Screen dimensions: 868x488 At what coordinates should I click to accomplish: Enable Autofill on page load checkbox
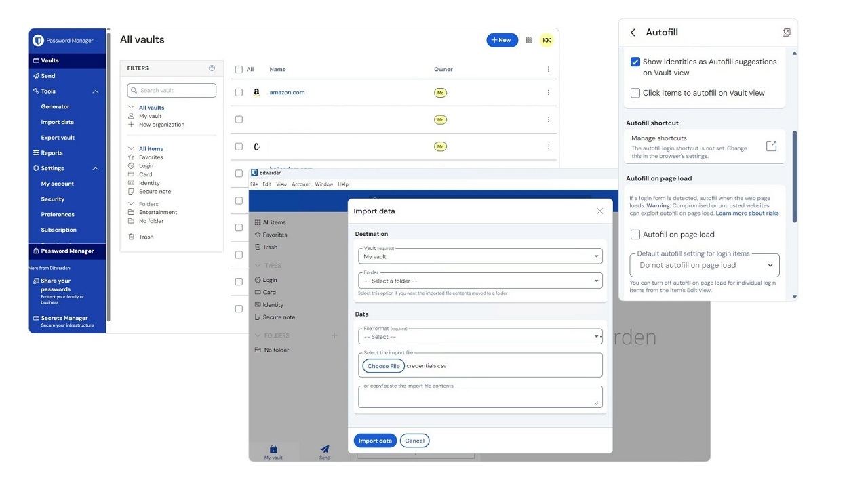(x=635, y=235)
